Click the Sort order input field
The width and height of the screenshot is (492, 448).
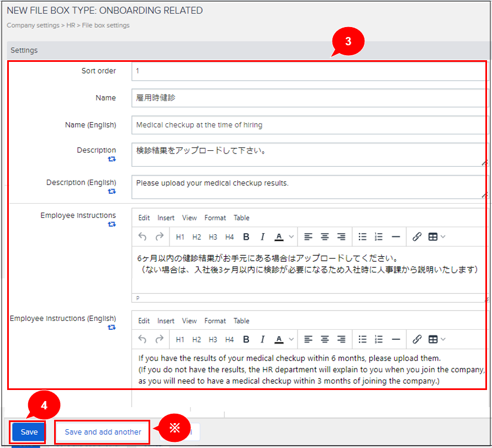tap(309, 71)
